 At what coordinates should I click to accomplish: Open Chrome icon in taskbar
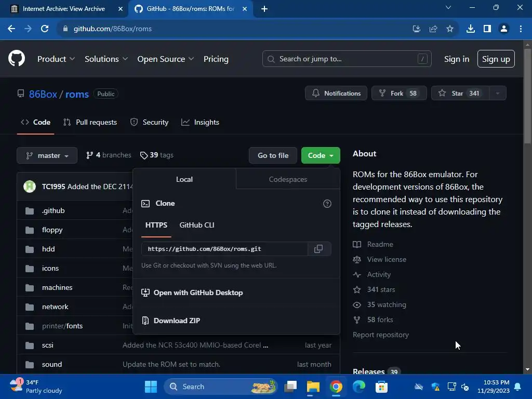pos(336,387)
